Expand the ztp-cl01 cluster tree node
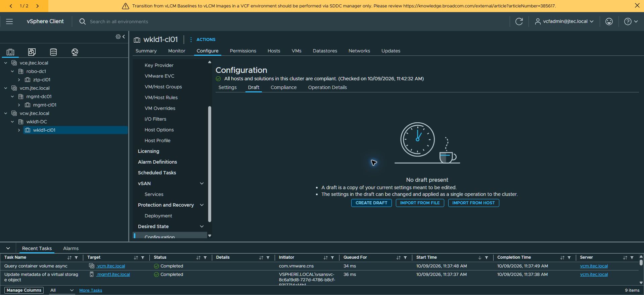644x295 pixels. coord(19,80)
